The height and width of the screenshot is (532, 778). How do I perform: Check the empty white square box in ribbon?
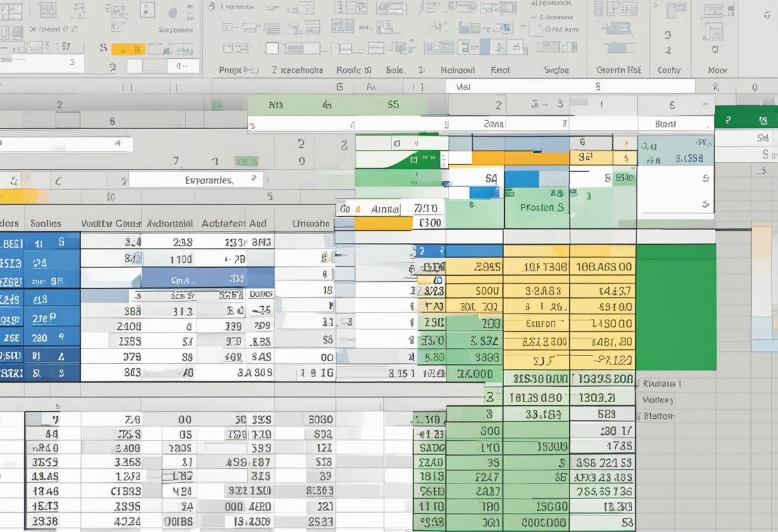pos(272,48)
